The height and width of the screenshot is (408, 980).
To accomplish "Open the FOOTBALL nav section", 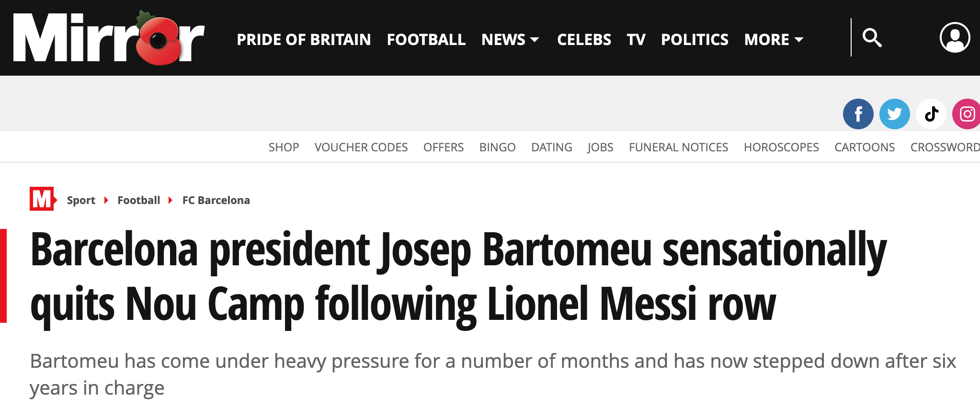I will coord(426,39).
